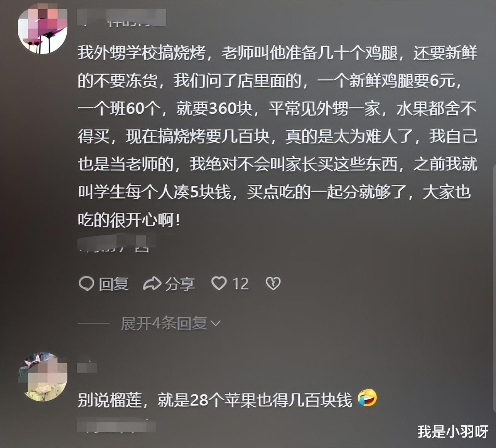Click the 分享 share arrow icon

click(x=152, y=284)
